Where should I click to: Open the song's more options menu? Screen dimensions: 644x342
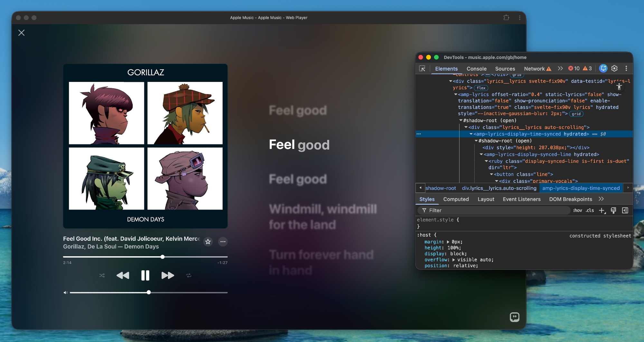coord(223,242)
